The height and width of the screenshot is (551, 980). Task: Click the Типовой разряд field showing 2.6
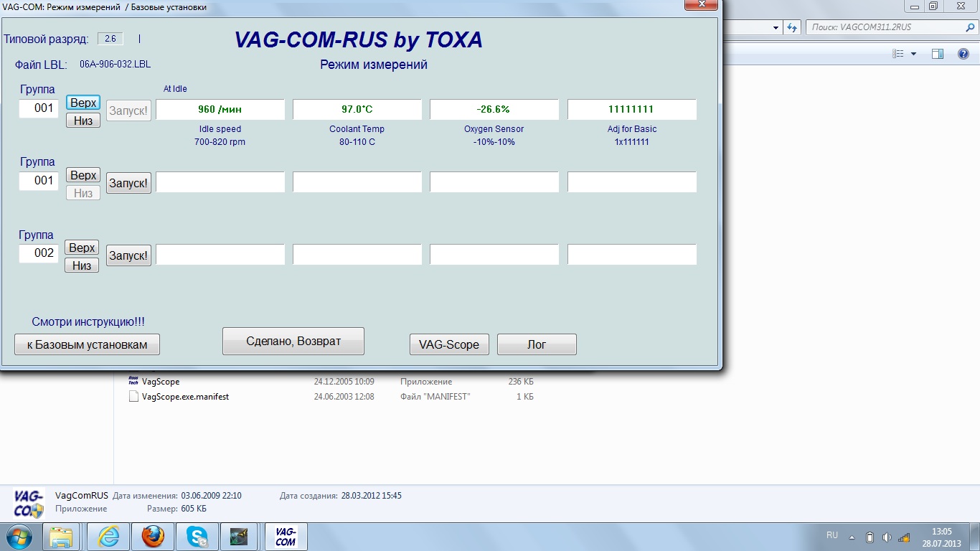click(110, 39)
